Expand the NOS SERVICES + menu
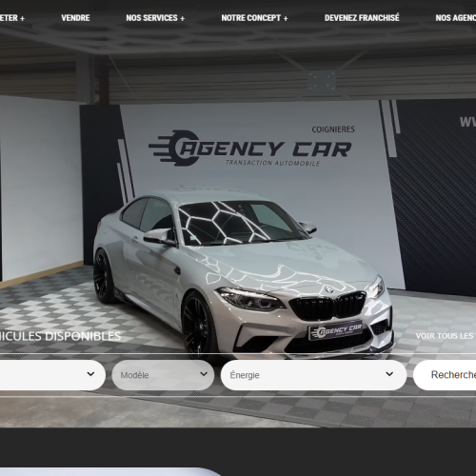Viewport: 476px width, 476px height. tap(155, 18)
